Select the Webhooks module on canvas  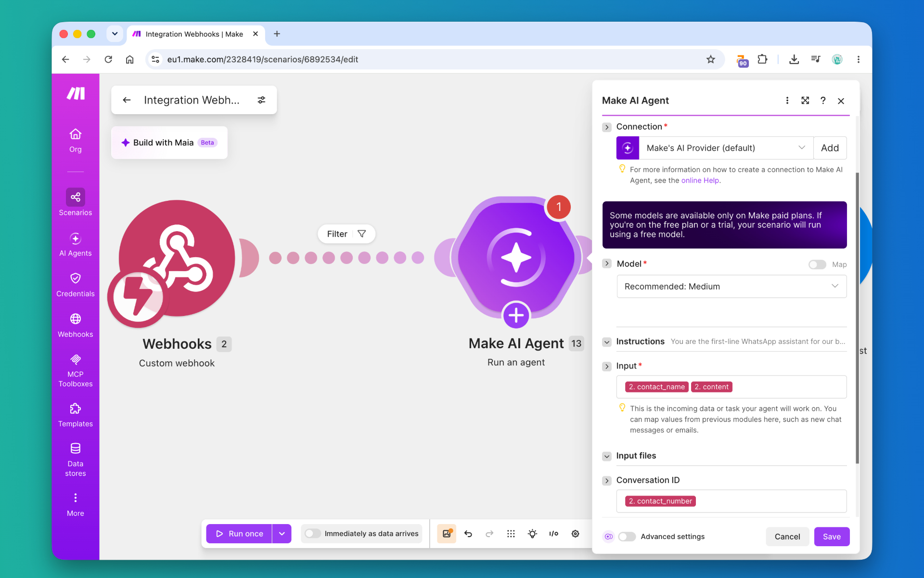tap(177, 258)
